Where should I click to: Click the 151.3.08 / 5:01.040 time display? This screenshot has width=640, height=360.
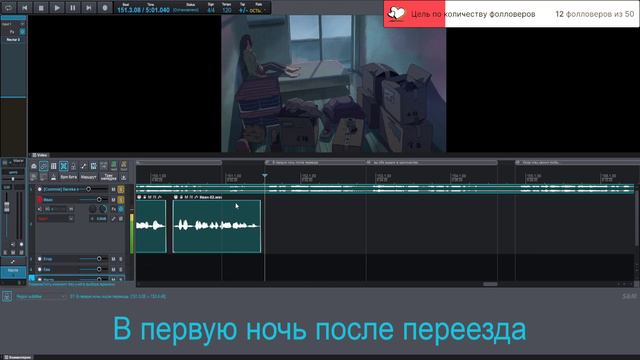point(143,10)
